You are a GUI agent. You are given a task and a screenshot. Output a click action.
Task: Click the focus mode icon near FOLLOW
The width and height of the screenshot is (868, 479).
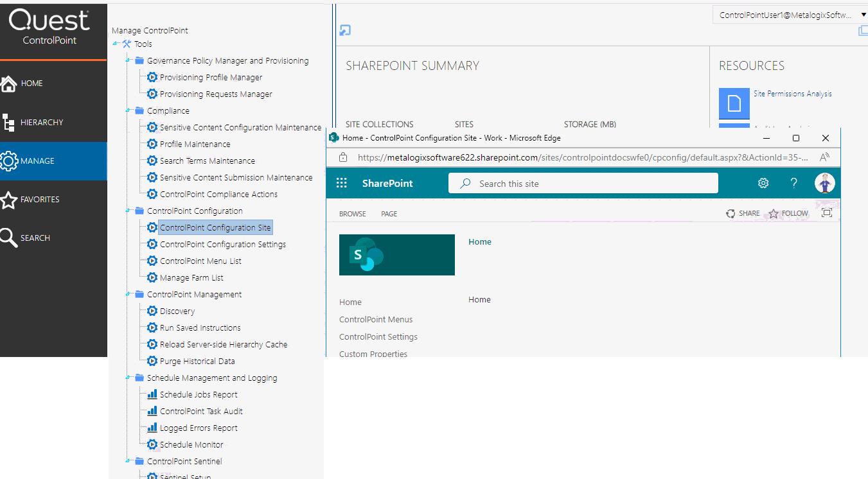827,213
